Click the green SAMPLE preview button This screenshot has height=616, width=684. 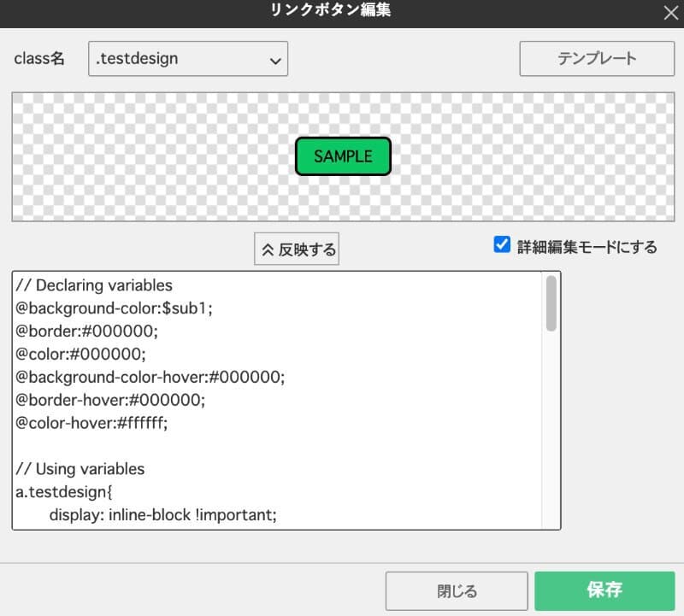click(343, 156)
